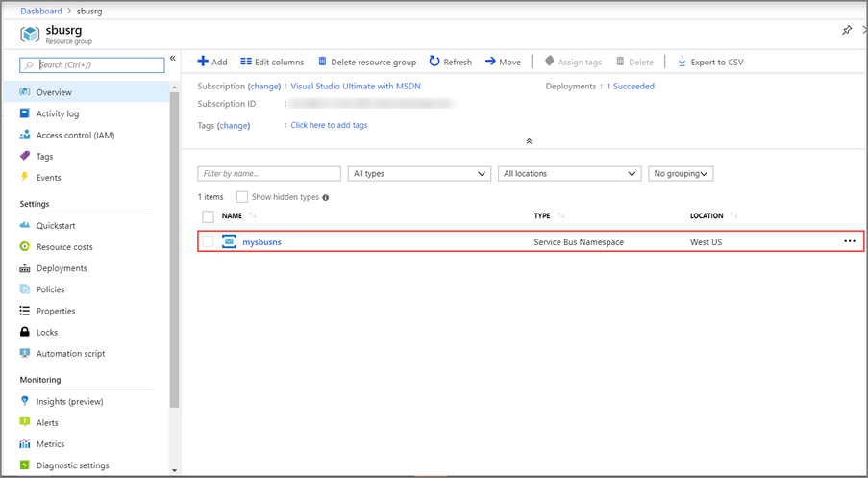
Task: Focus the Filter by name input field
Action: tap(269, 174)
